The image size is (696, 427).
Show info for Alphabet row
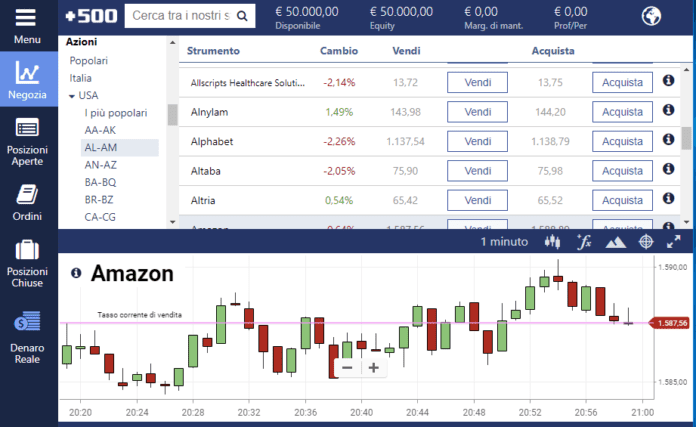tap(668, 139)
